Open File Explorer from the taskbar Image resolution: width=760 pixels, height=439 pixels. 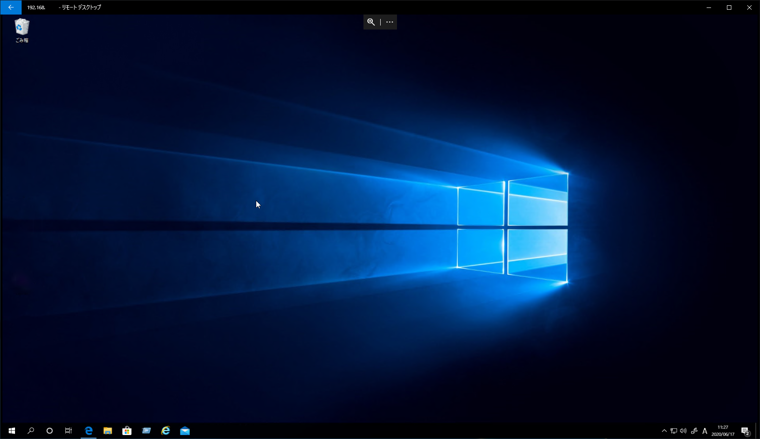(x=108, y=431)
